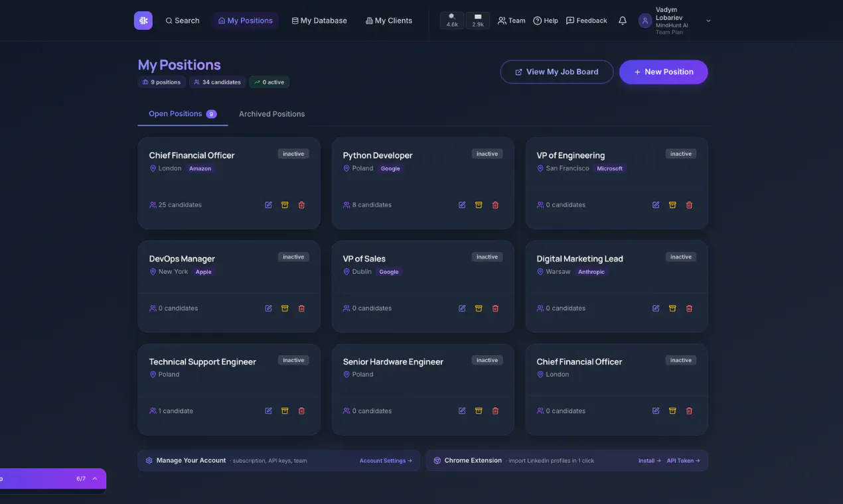Click the 25 candidates count
The width and height of the screenshot is (843, 504).
pos(176,205)
